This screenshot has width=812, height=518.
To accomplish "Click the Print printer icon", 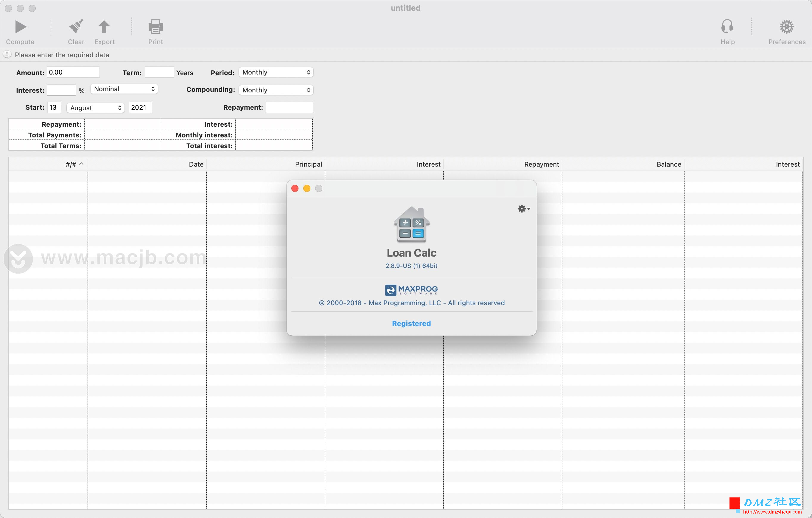I will [155, 27].
